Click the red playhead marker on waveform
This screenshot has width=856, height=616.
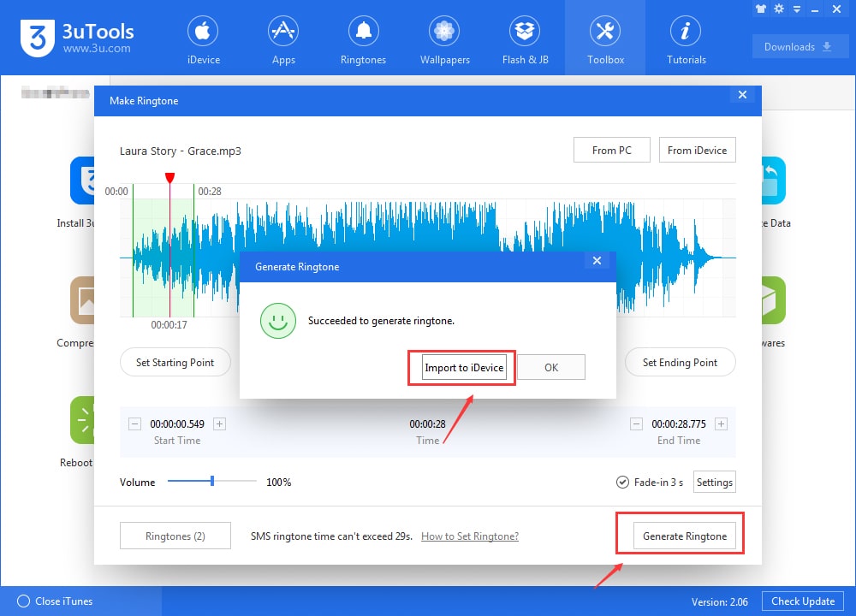(169, 178)
